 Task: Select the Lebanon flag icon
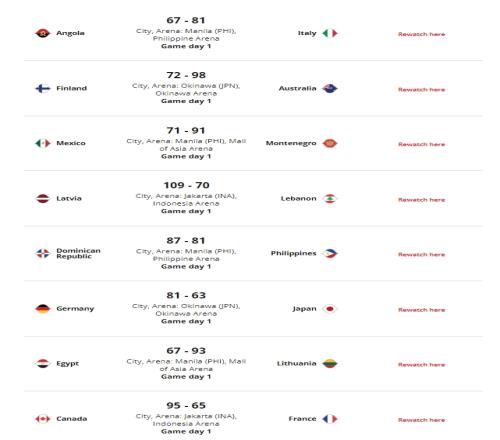click(330, 198)
